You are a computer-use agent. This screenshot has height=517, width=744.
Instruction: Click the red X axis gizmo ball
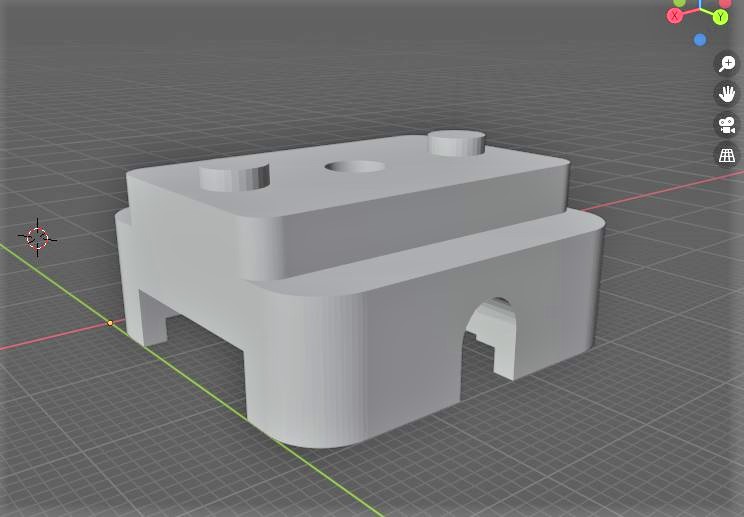pos(676,15)
